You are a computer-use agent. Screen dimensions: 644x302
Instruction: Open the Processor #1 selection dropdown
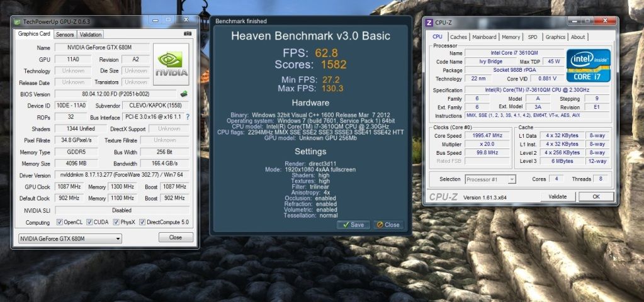pyautogui.click(x=490, y=179)
